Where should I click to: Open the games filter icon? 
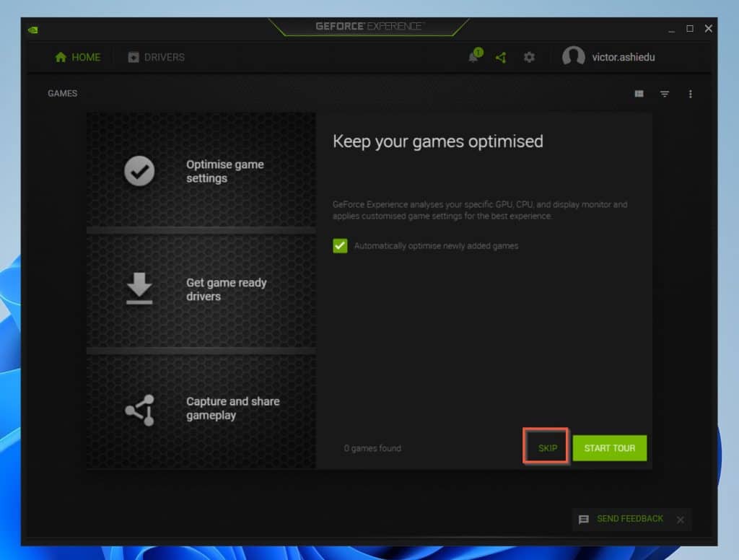665,94
